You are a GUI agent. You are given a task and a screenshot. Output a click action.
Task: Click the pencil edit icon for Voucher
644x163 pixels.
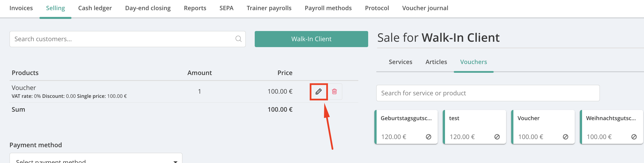319,91
